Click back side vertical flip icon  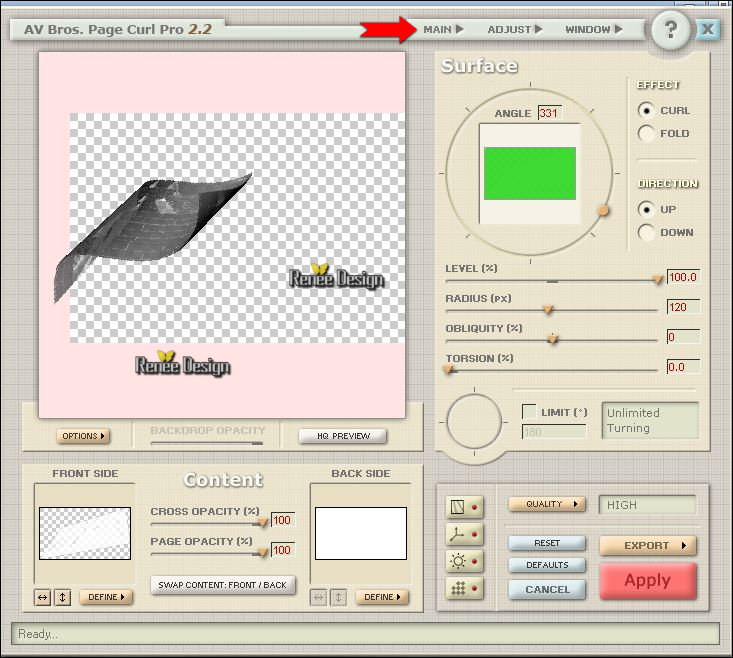coord(338,597)
